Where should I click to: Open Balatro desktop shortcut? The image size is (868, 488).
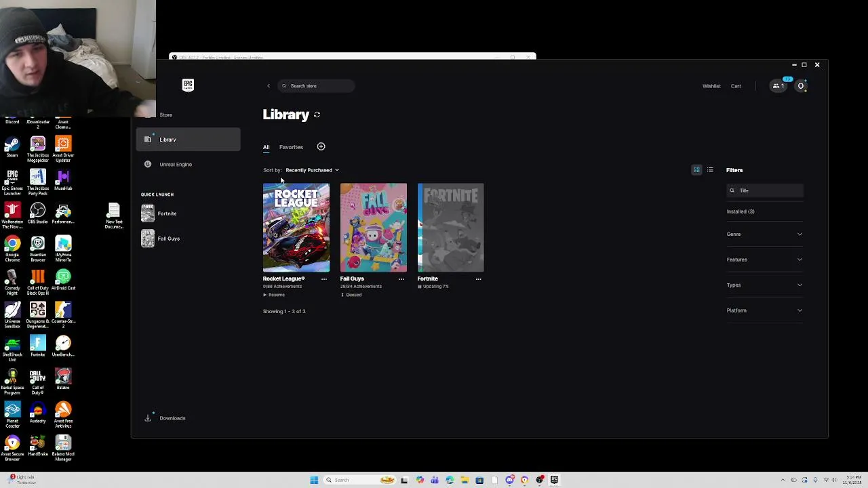click(63, 379)
